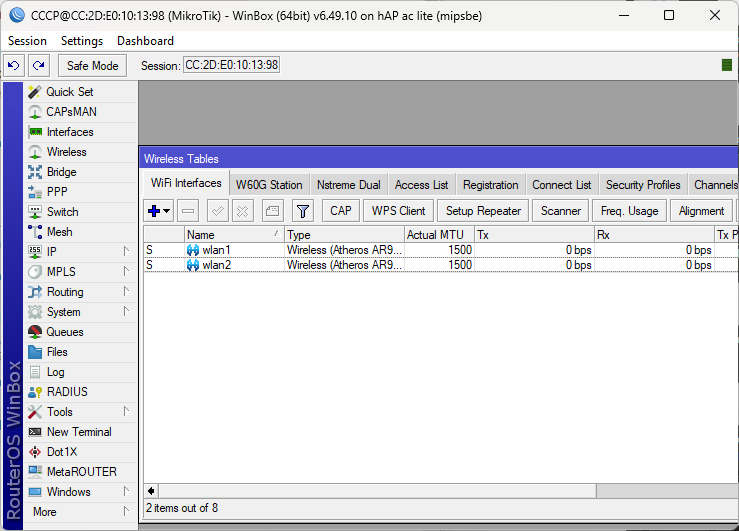
Task: Expand the Tools submenu
Action: coord(81,412)
